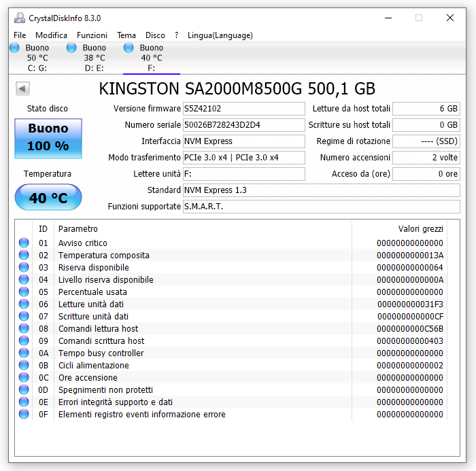Select the 'Percentuale usata' parameter text
The image size is (476, 471).
(92, 292)
